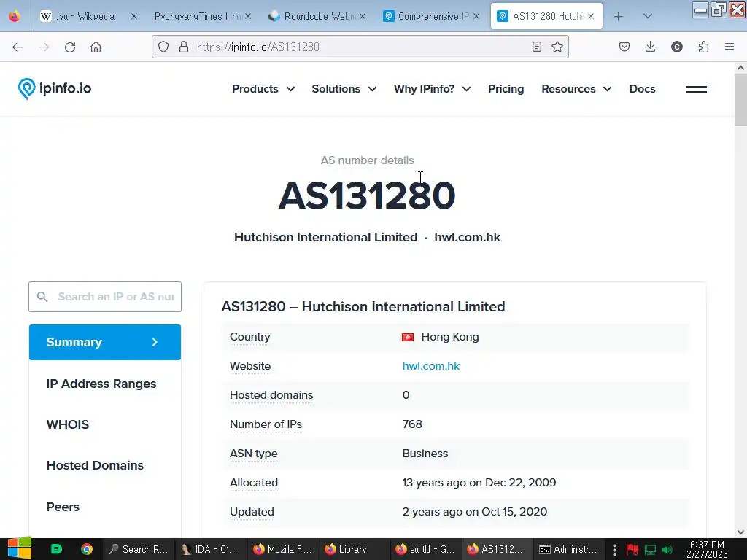Select the value 768
This screenshot has height=560, width=747.
pos(412,424)
